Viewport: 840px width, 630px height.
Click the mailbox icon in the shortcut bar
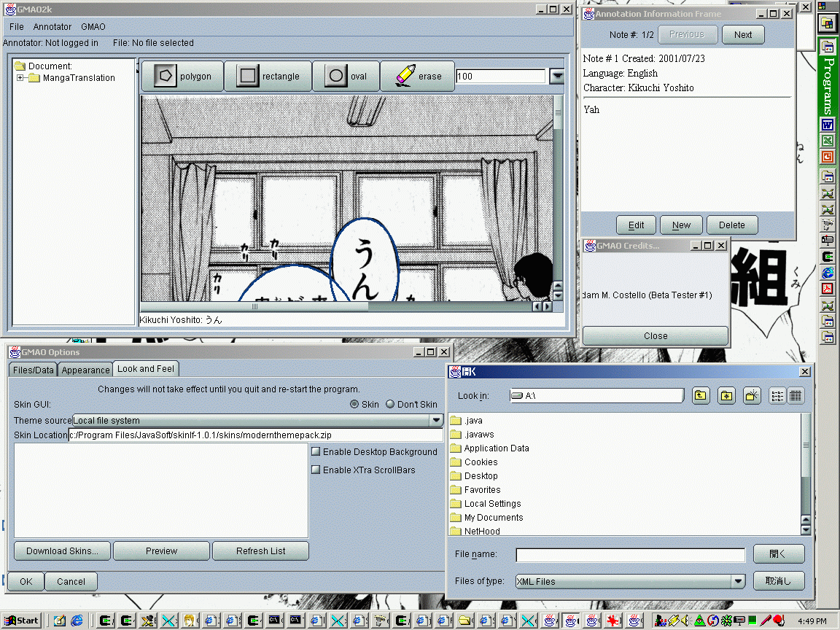[x=828, y=241]
